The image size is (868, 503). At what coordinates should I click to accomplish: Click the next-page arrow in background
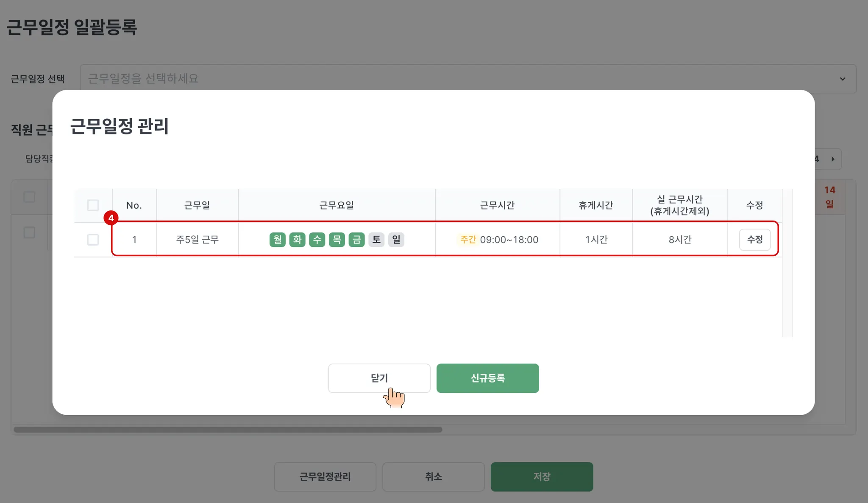pos(833,159)
